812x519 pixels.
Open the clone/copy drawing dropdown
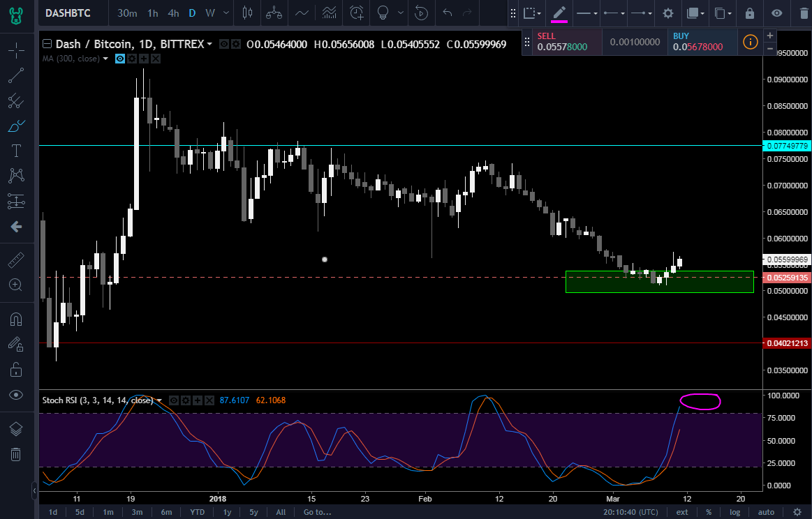(723, 13)
